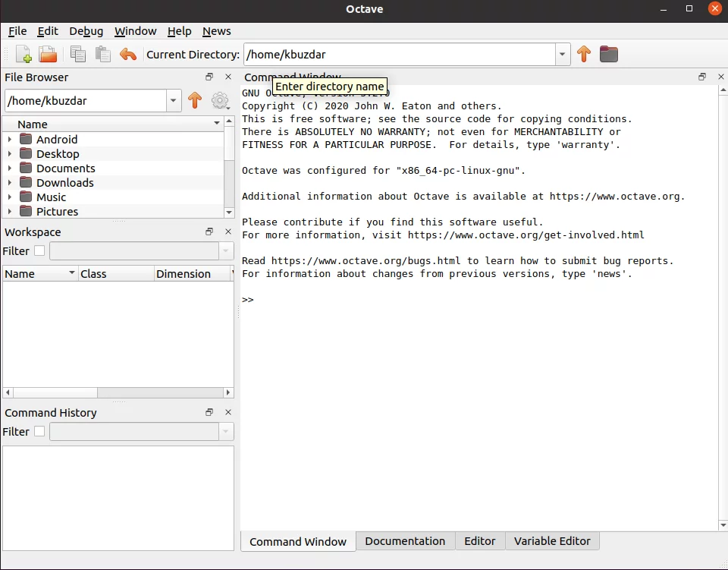Open the Edit menu
The image size is (728, 570).
click(x=48, y=31)
